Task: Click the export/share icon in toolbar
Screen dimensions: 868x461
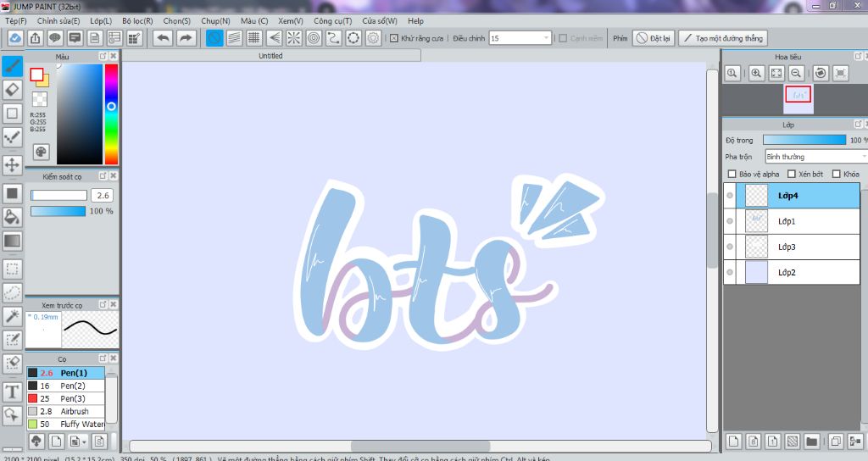Action: pyautogui.click(x=35, y=38)
